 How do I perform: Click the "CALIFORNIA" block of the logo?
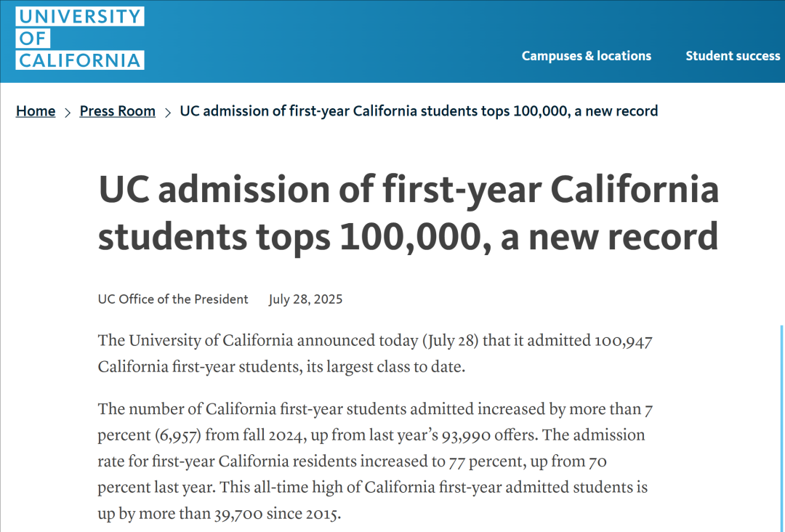tap(80, 60)
